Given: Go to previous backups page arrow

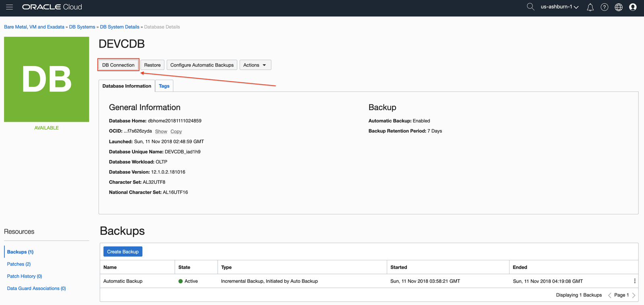Looking at the screenshot, I should click(x=609, y=295).
